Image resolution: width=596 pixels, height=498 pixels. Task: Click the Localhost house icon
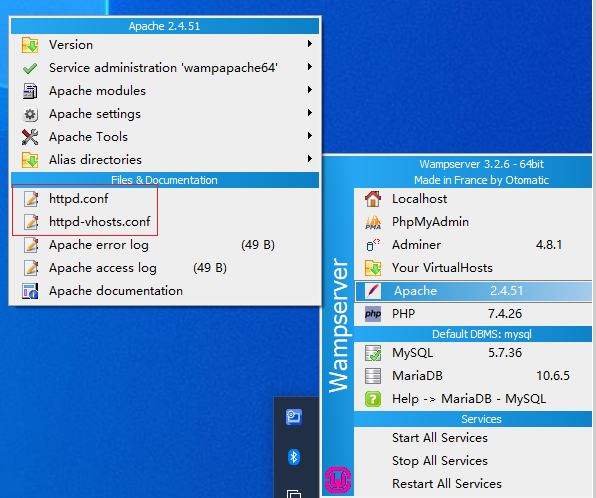[x=373, y=199]
